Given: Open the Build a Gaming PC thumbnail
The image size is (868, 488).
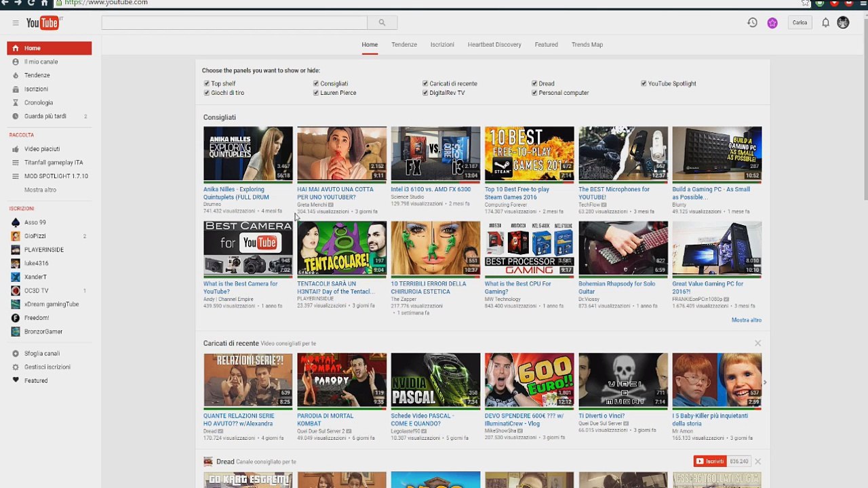Looking at the screenshot, I should click(717, 153).
